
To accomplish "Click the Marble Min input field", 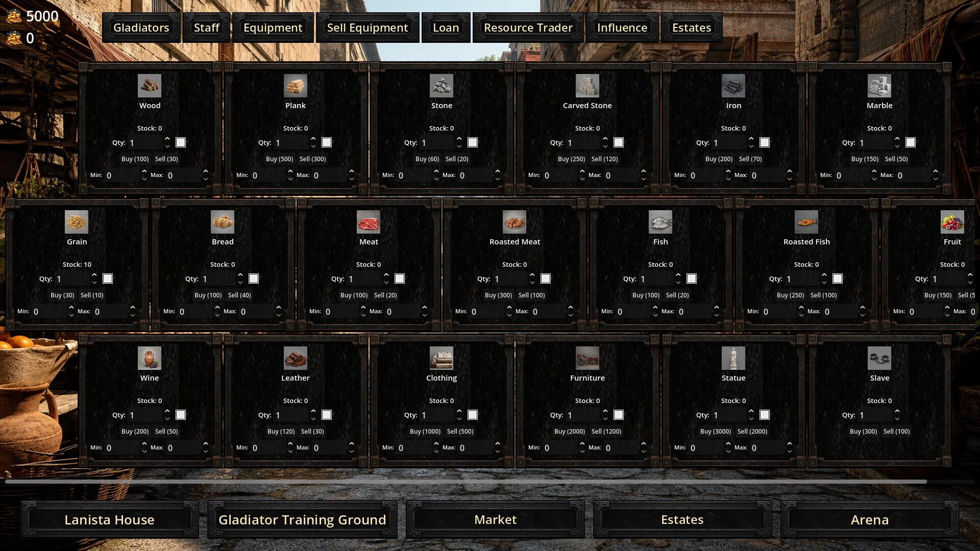I will 852,176.
